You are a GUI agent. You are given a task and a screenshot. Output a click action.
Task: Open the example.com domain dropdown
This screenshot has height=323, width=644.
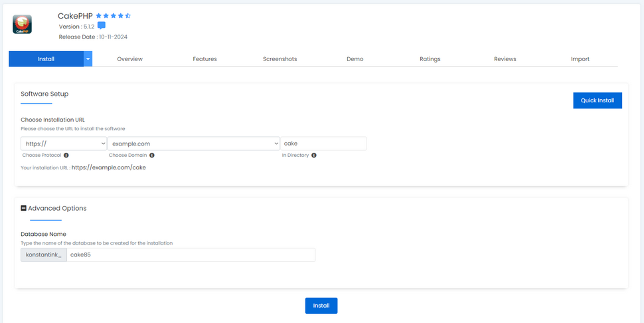coord(193,144)
